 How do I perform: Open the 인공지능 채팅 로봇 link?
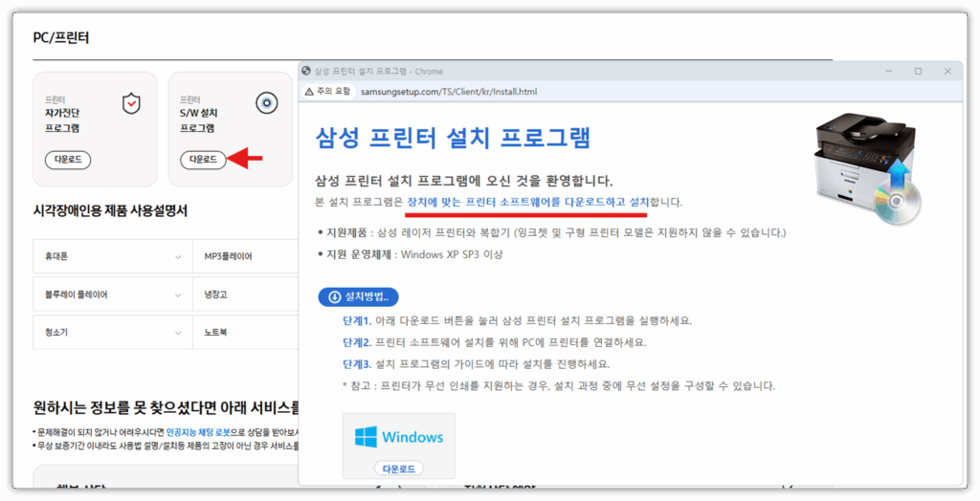197,432
